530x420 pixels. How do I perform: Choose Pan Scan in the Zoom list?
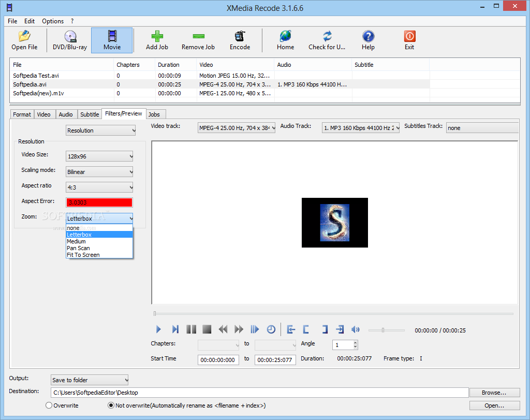(99, 248)
